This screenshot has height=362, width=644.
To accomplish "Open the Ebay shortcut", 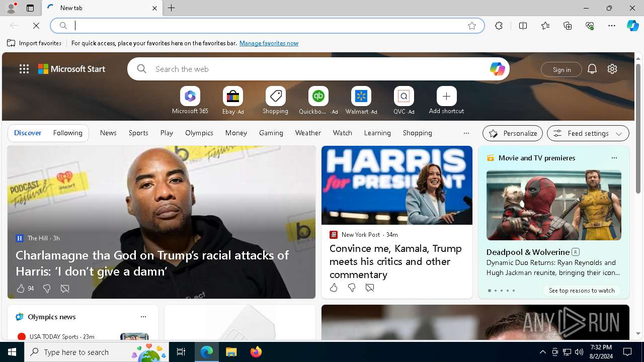I will (x=232, y=100).
